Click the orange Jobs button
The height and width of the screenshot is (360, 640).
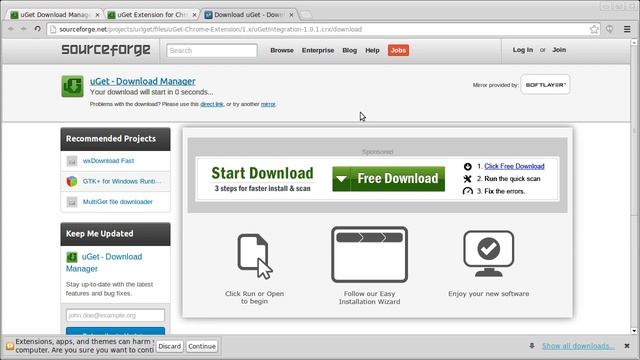tap(398, 50)
